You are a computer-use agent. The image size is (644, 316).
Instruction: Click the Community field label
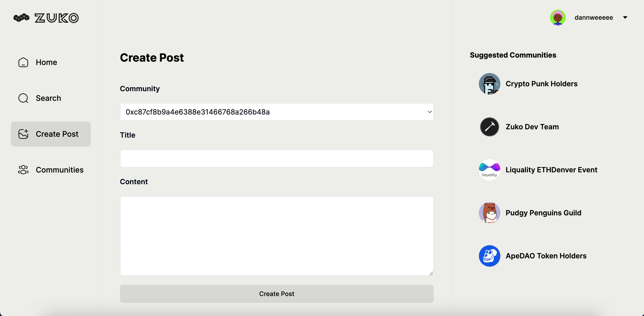point(140,89)
